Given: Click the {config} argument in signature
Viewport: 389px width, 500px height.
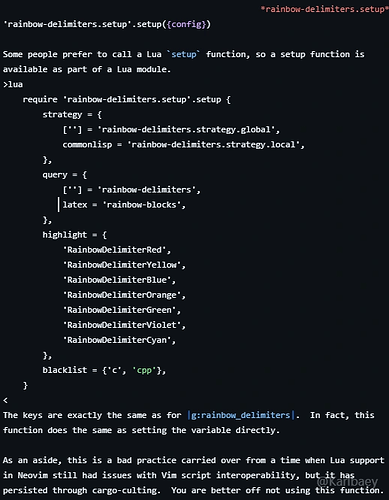Looking at the screenshot, I should (186, 24).
